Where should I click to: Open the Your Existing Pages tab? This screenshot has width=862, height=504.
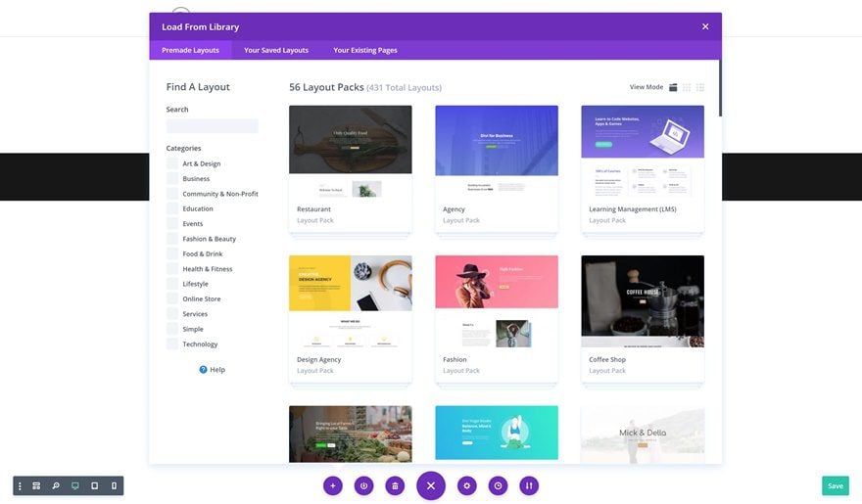365,50
